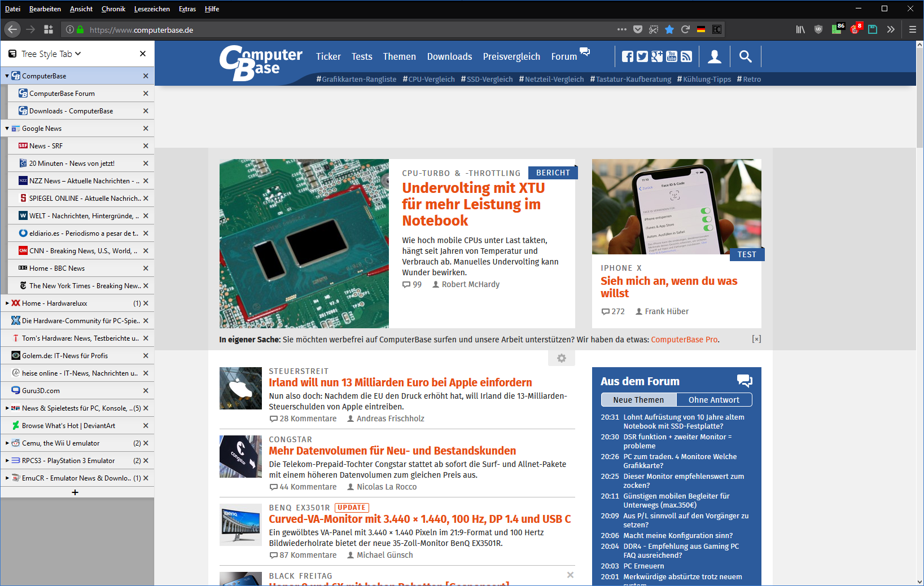Open the Library toolbar icon

pyautogui.click(x=800, y=29)
